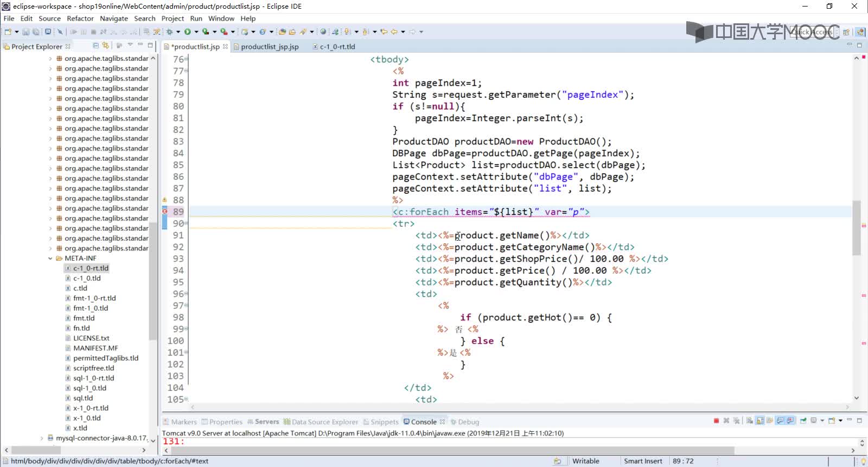Click the Remove Launch console icon

coord(726,421)
